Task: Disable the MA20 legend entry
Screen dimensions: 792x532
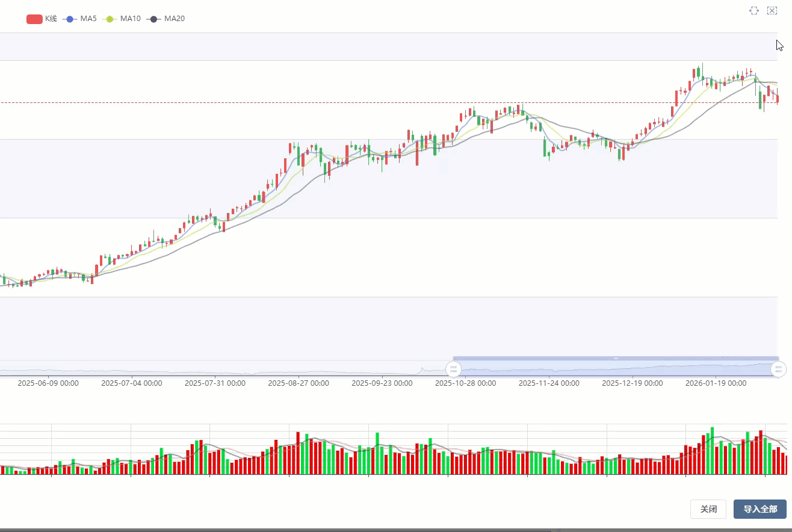Action: click(x=167, y=19)
